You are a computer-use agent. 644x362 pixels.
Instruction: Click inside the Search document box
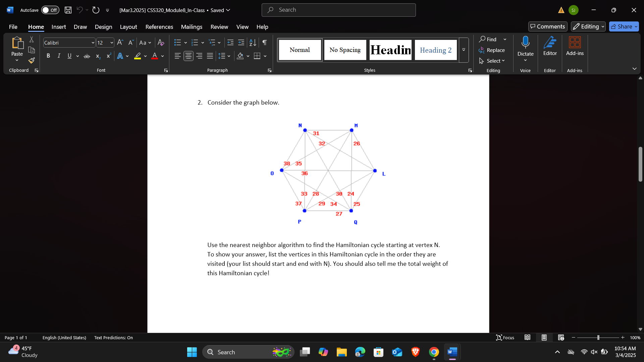(x=338, y=10)
